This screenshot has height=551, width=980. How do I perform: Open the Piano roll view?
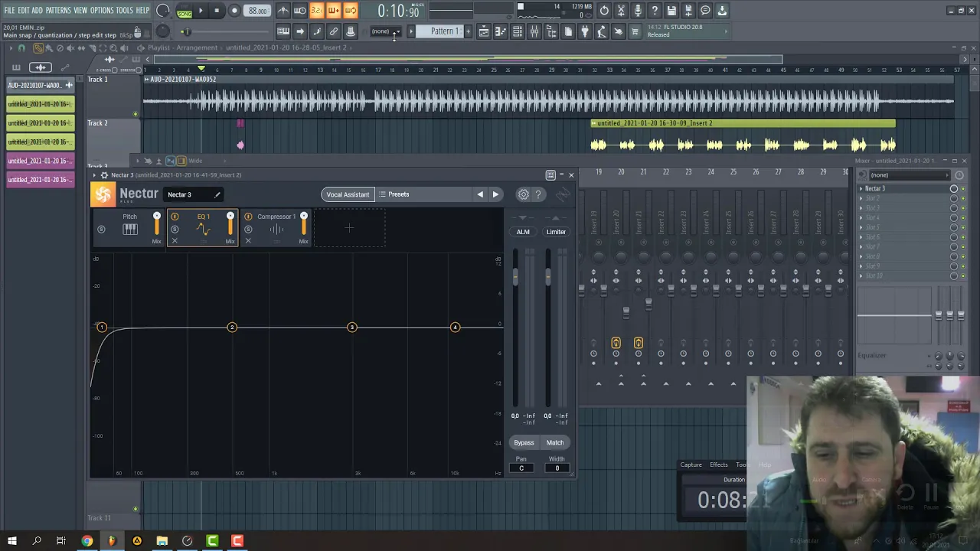point(501,31)
